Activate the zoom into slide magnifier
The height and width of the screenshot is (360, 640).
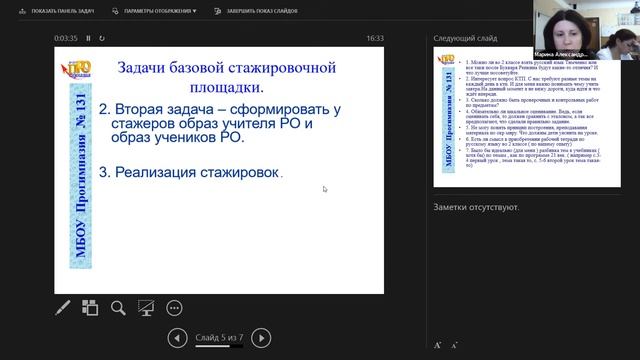pyautogui.click(x=118, y=308)
